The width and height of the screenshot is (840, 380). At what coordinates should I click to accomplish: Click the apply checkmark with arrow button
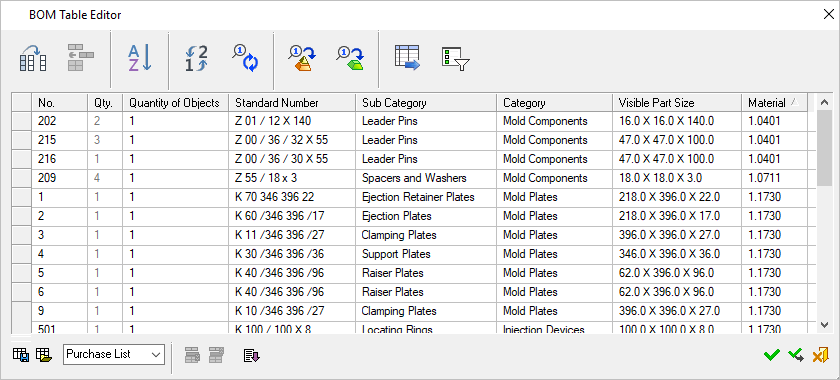coord(796,355)
